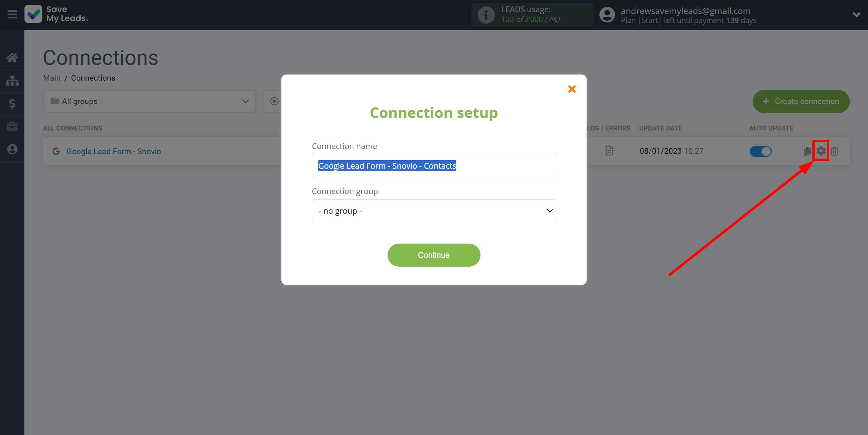Click the Connections breadcrumb menu item

(x=93, y=78)
